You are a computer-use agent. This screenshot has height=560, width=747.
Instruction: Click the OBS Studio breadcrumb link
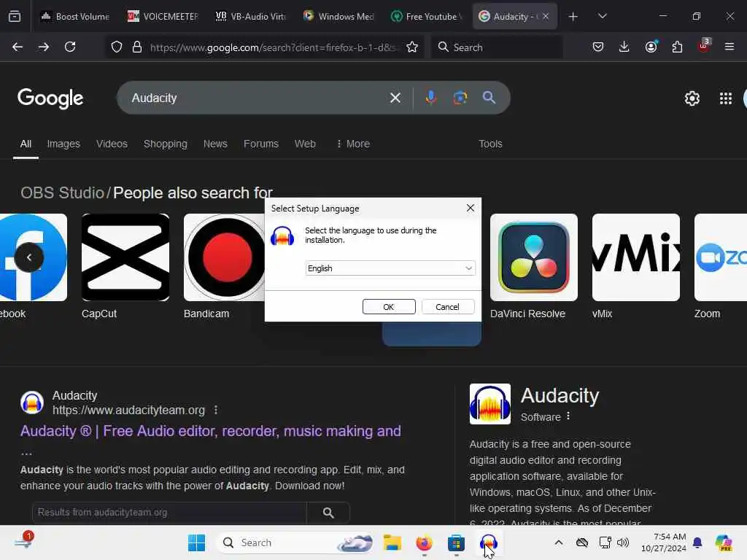tap(62, 192)
